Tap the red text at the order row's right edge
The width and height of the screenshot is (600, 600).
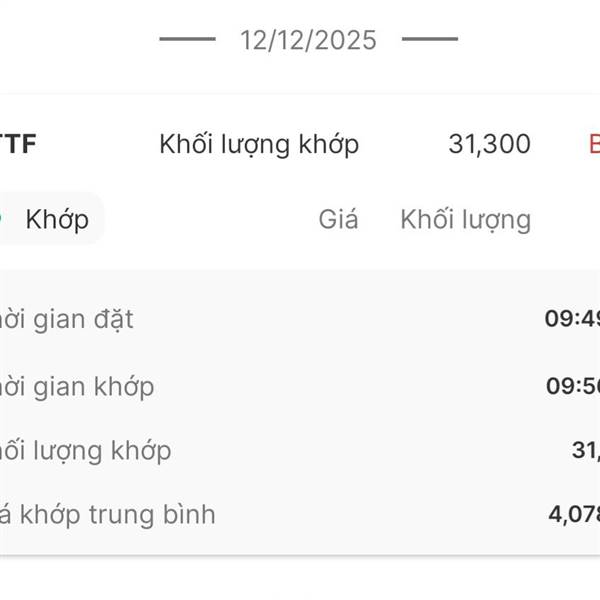(594, 144)
